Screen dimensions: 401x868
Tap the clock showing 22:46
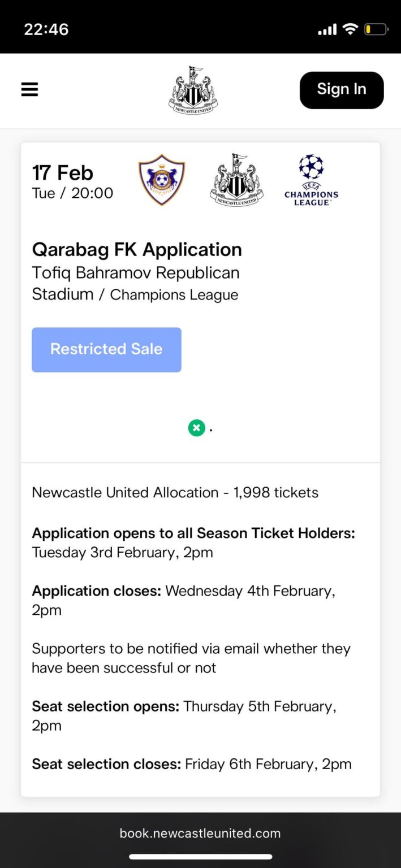tap(46, 28)
